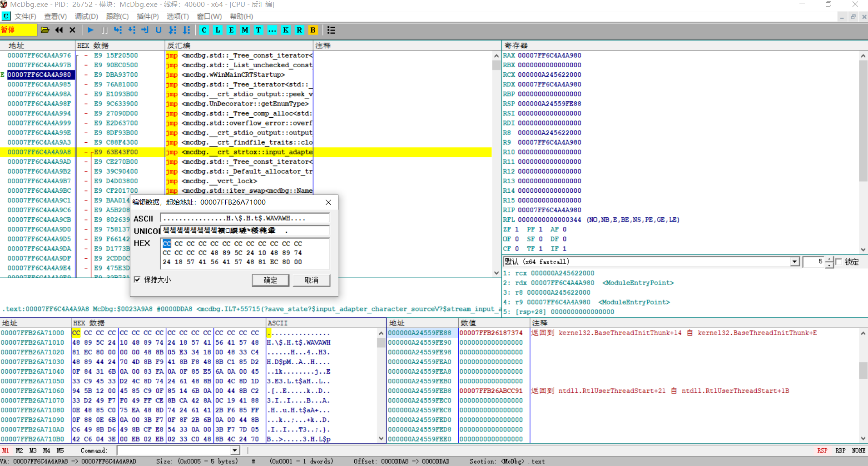Step into with the toolbar icon
The height and width of the screenshot is (466, 868).
click(118, 30)
